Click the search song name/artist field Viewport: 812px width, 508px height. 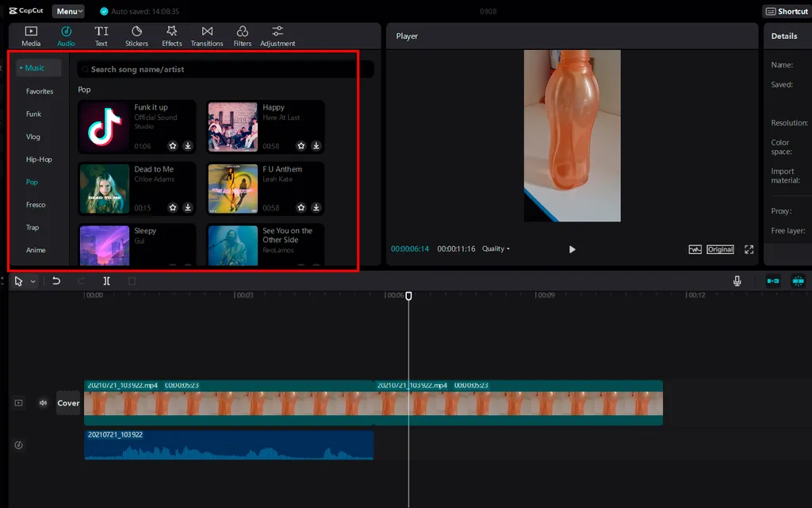tap(225, 70)
